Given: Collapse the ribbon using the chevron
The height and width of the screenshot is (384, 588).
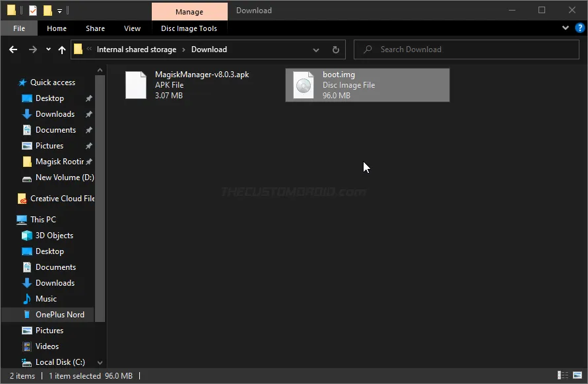Looking at the screenshot, I should point(565,28).
